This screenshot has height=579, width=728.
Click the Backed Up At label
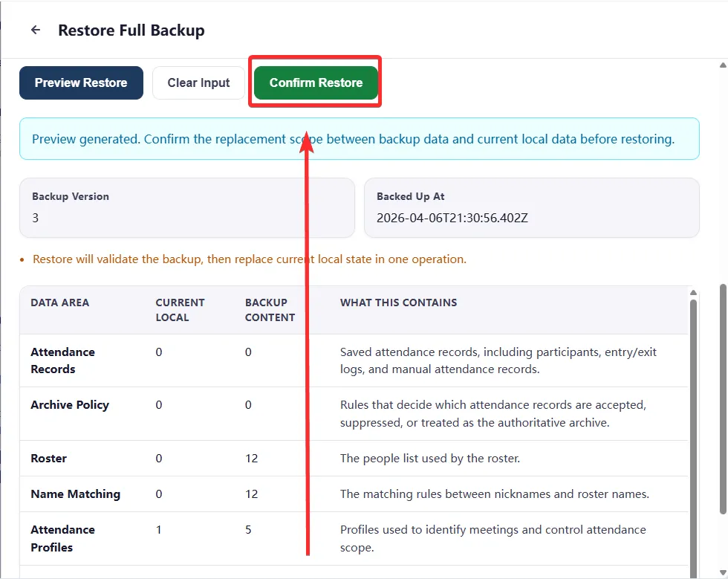(410, 196)
